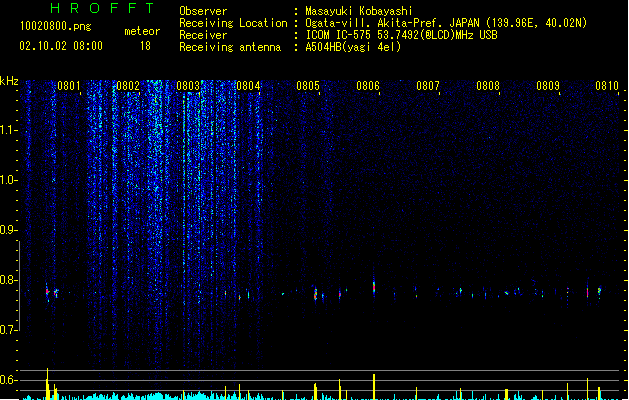Click the 0.9 kHz axis label
Viewport: 629px width, 400px height.
coord(8,230)
